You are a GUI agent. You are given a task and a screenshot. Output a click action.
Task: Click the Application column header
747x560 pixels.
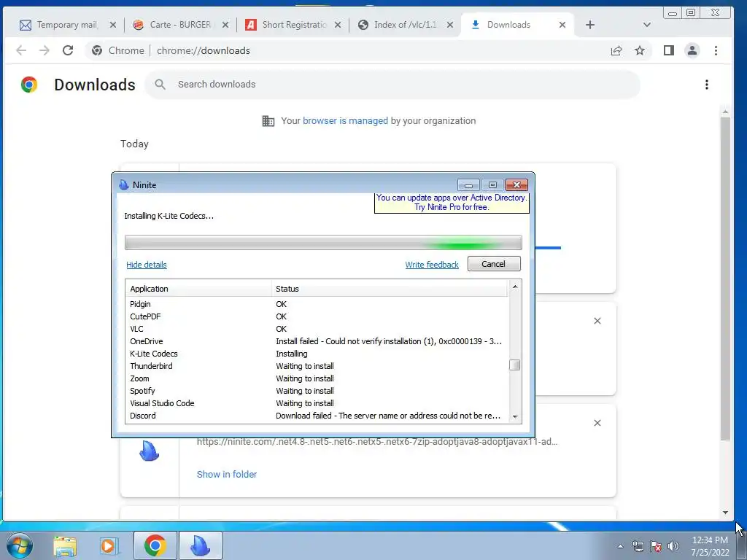point(198,289)
